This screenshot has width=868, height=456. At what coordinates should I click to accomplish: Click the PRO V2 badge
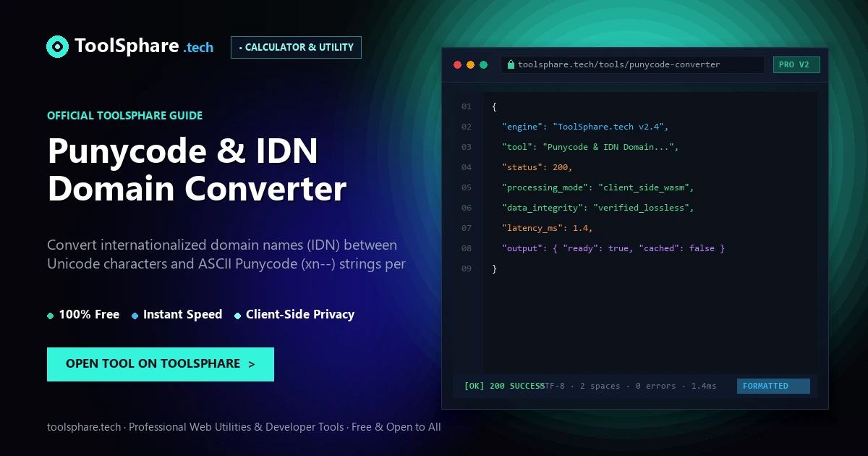(x=796, y=64)
